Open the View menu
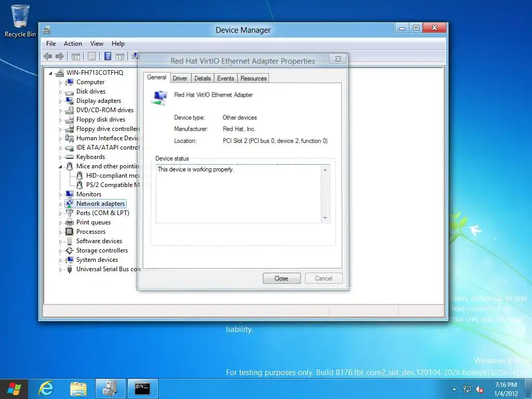This screenshot has width=532, height=399. [97, 44]
